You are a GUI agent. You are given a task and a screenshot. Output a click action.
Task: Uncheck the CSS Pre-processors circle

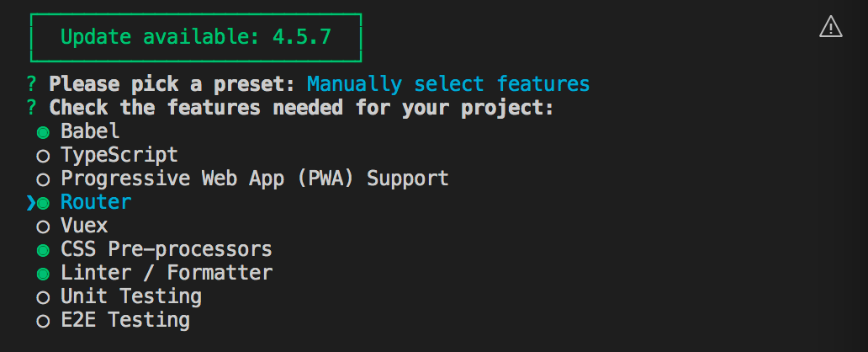click(42, 250)
